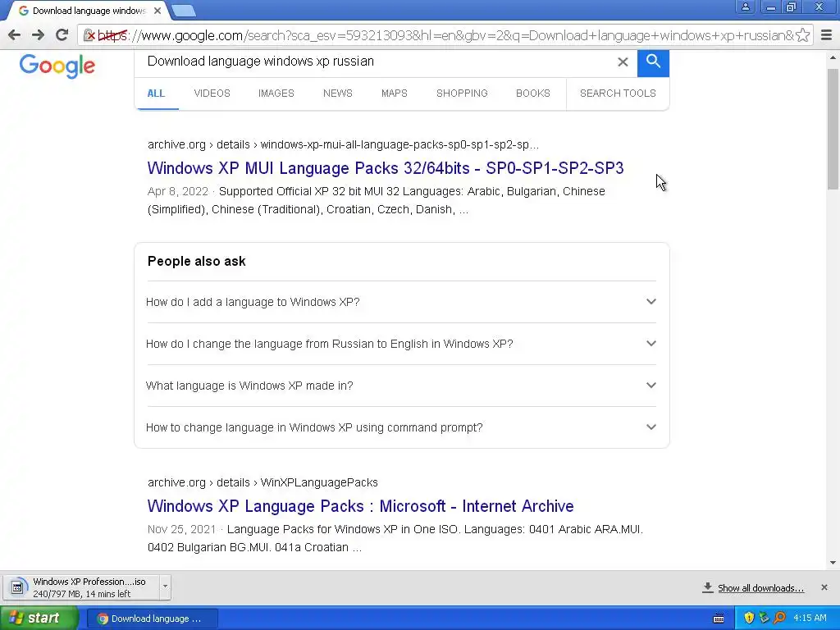Open the Windows Start menu
Screen dimensions: 840x630
point(39,619)
